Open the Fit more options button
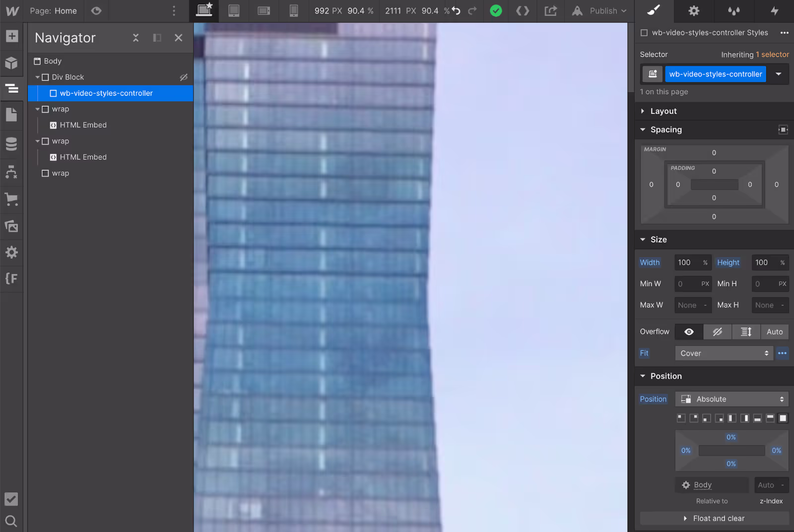Image resolution: width=794 pixels, height=532 pixels. (x=782, y=353)
